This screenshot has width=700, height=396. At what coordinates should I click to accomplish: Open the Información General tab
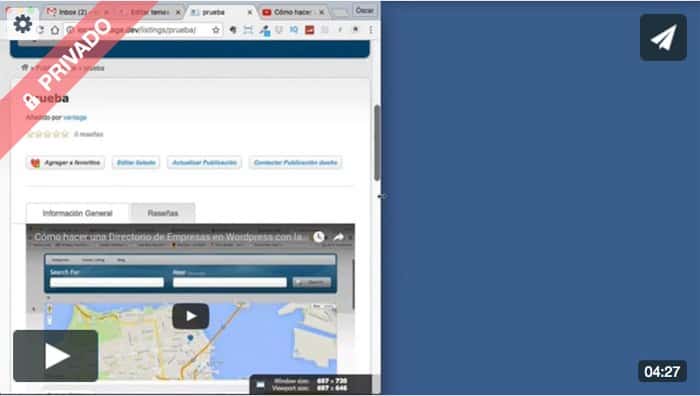[78, 213]
